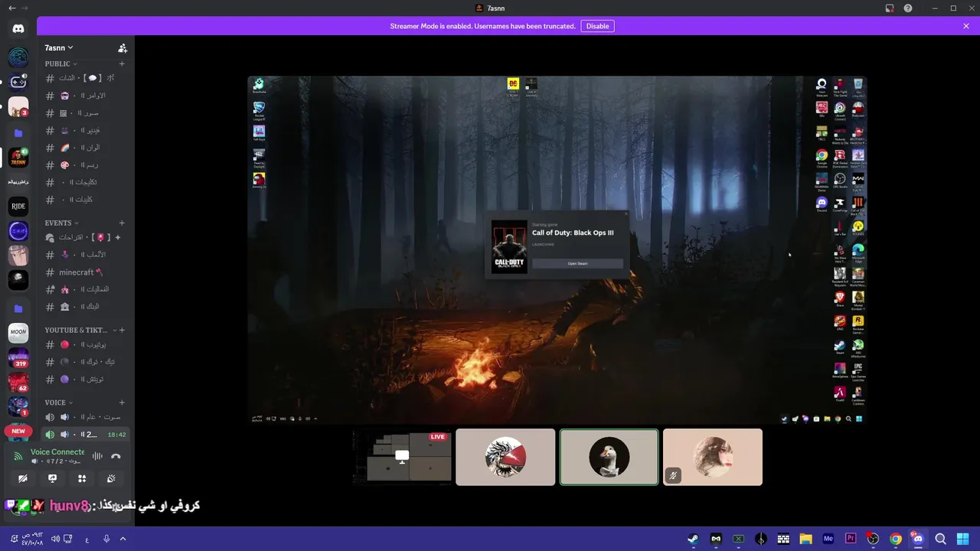Screen dimensions: 980x551
Task: Open the minecraft text channel
Action: coord(86,272)
